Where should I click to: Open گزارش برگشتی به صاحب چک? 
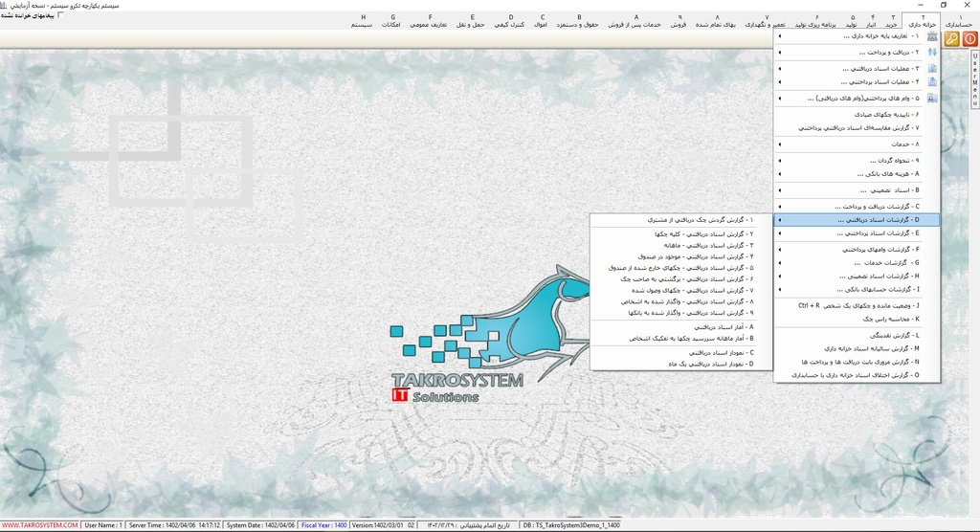pos(681,279)
